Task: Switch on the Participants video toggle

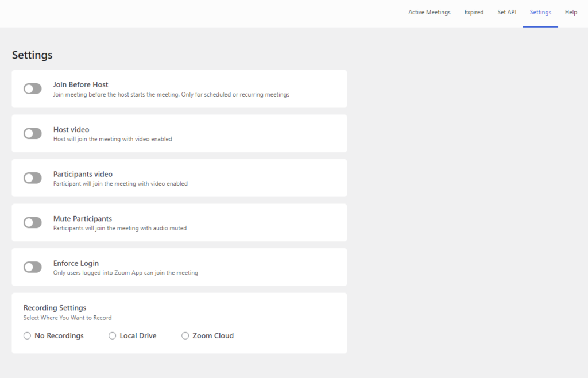Action: point(33,178)
